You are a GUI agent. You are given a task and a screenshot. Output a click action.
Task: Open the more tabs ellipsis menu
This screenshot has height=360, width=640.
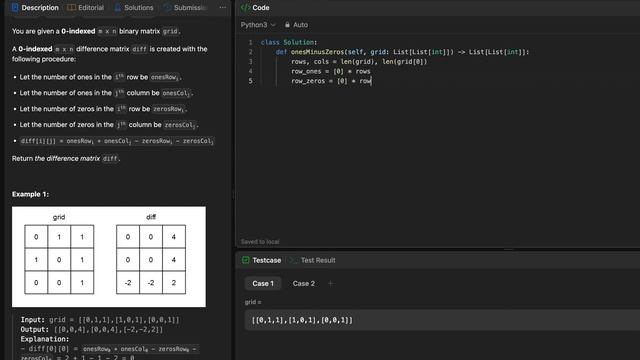(222, 7)
